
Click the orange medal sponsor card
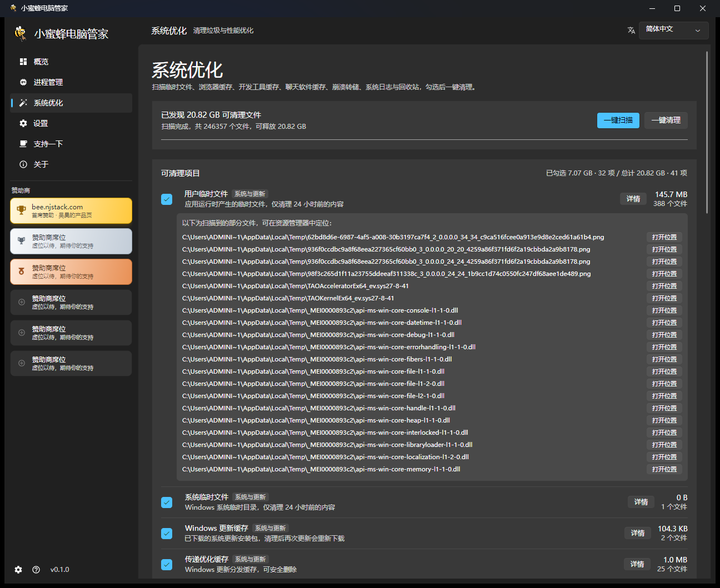(x=71, y=272)
